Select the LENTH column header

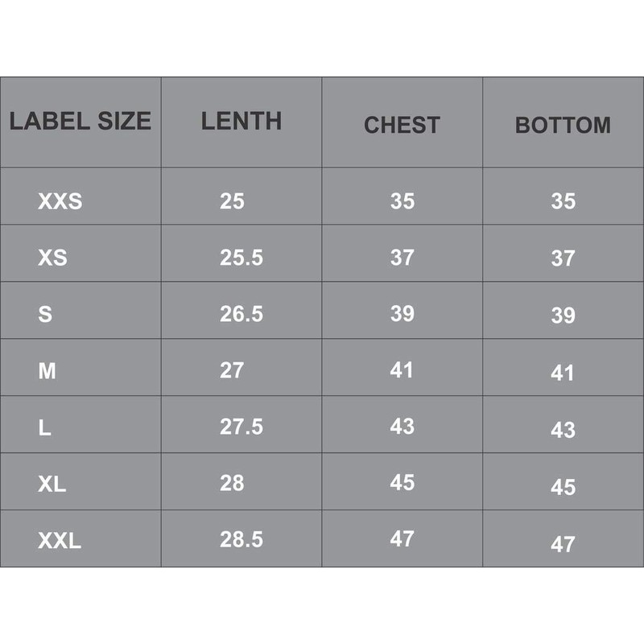point(242,122)
